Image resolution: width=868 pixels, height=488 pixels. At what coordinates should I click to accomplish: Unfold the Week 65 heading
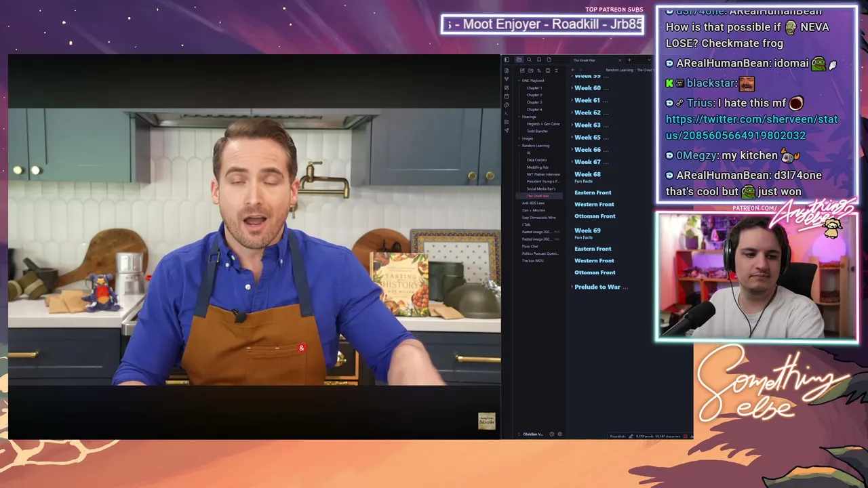point(572,138)
